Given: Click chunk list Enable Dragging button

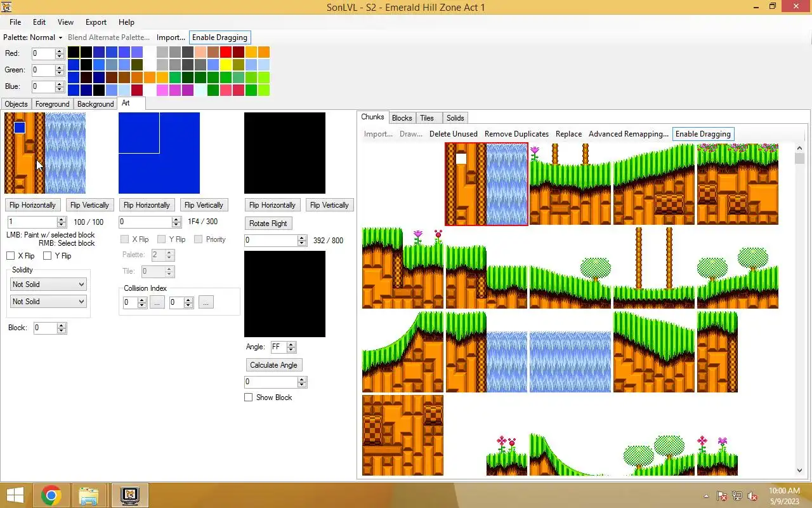Looking at the screenshot, I should point(703,134).
